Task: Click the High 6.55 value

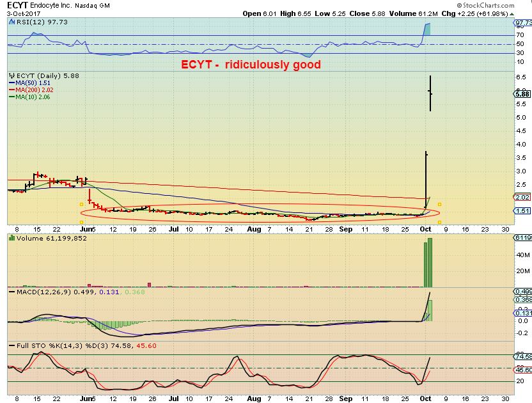Action: 295,14
